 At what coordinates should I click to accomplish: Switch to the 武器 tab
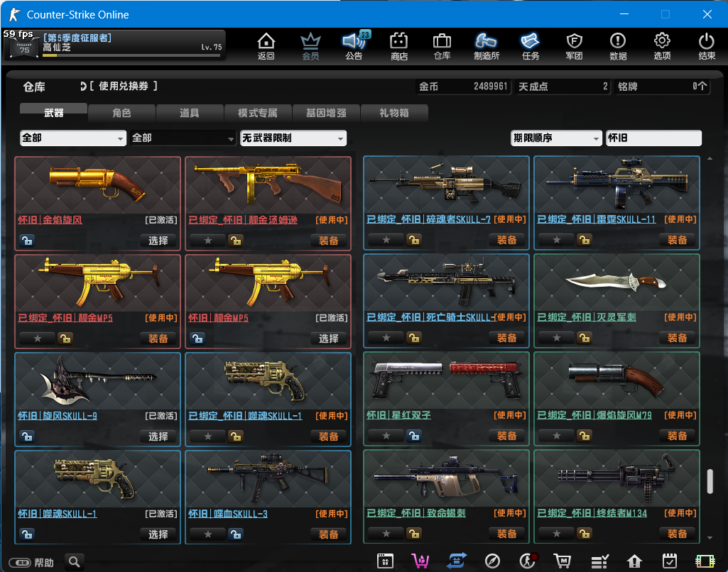[x=53, y=112]
